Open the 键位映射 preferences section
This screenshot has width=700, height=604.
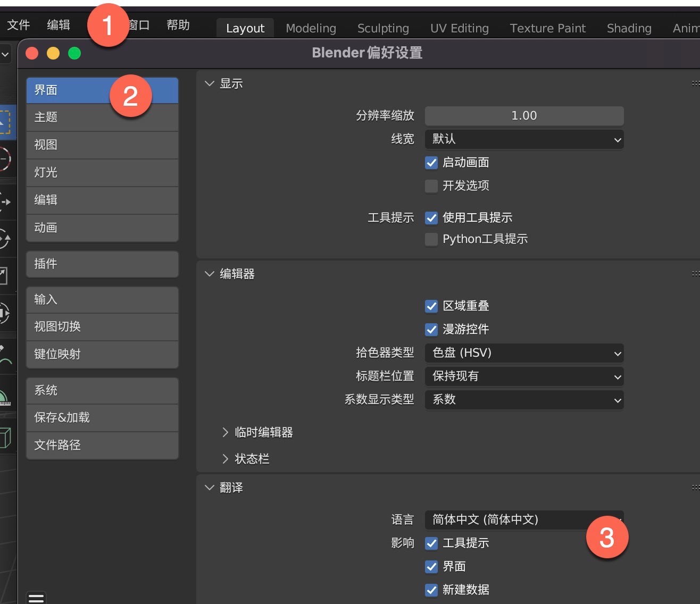click(x=102, y=355)
